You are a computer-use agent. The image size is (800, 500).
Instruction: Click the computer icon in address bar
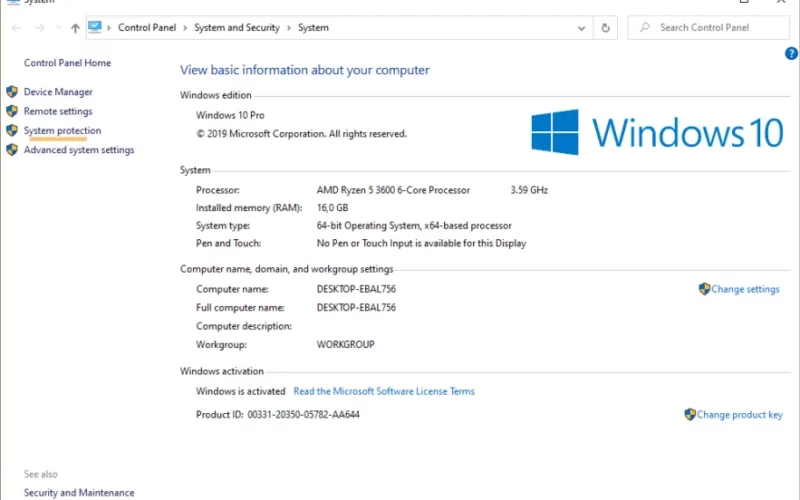pos(95,27)
